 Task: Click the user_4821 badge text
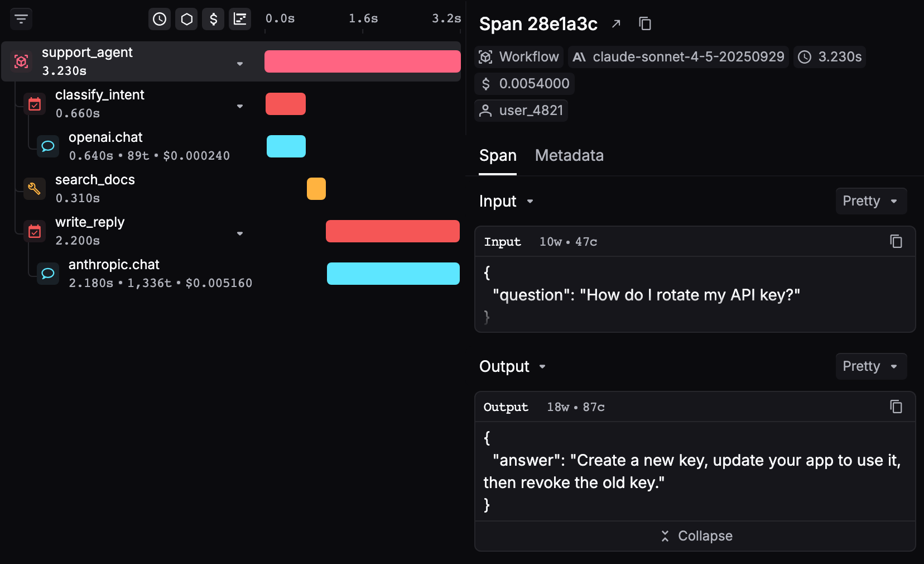tap(531, 111)
